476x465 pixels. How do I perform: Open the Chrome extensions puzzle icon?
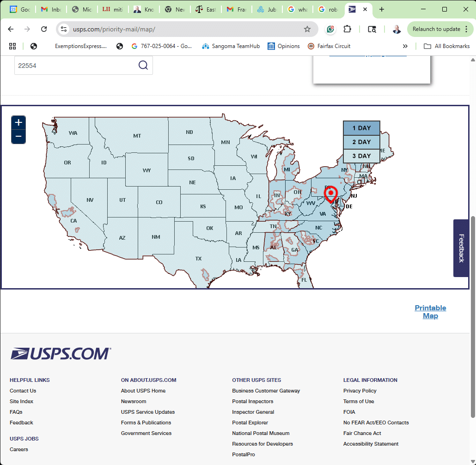point(347,29)
